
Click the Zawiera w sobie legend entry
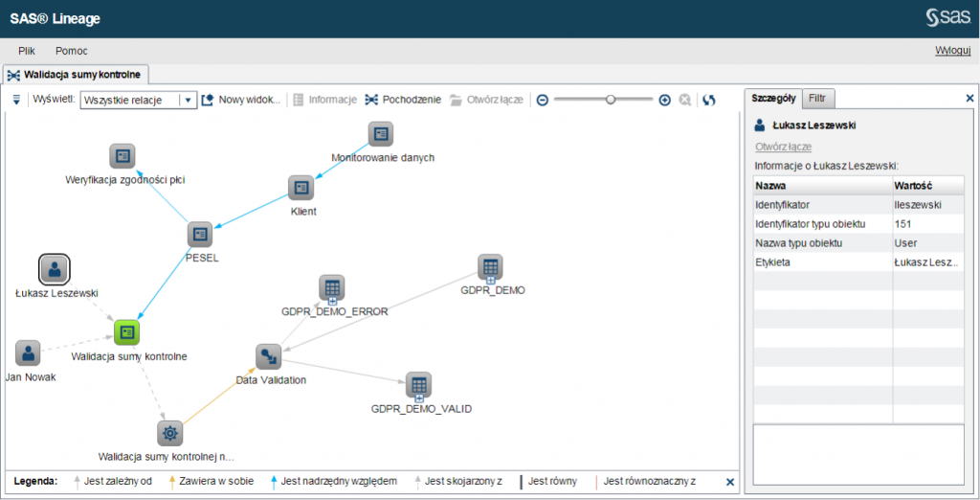(x=212, y=481)
